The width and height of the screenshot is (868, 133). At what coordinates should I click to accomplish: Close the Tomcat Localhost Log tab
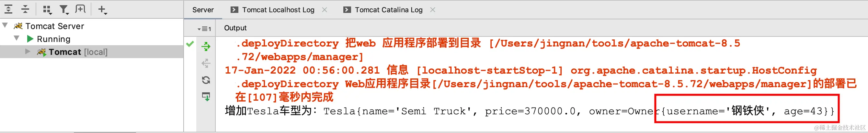325,10
